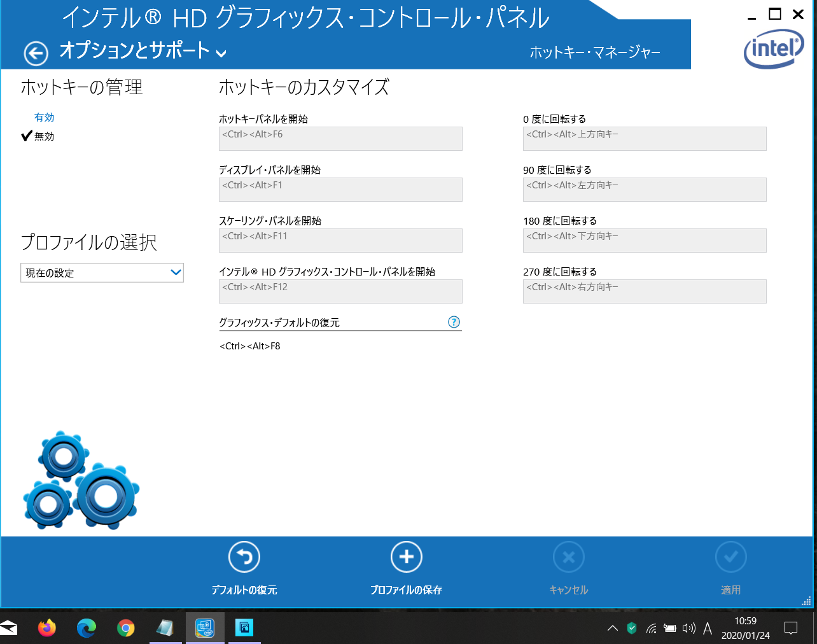
Task: Click the ホットキーのカスタマイズ heading
Action: point(304,87)
